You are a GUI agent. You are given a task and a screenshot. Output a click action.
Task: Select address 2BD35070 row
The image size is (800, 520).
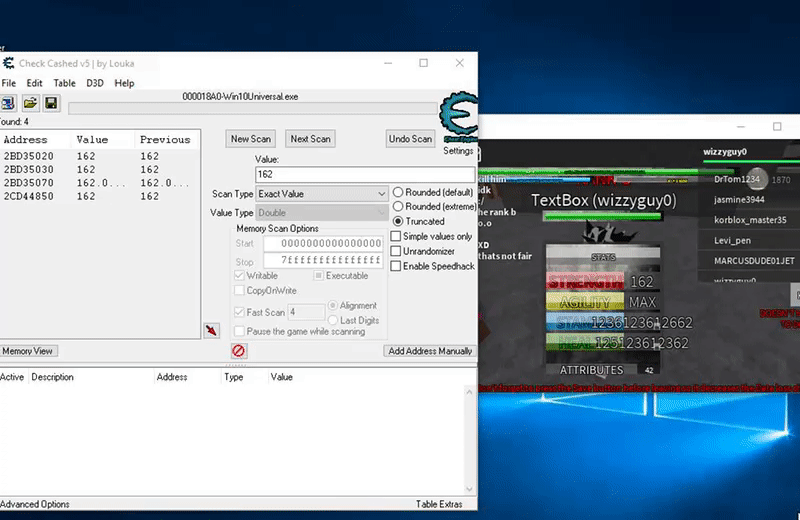click(99, 183)
